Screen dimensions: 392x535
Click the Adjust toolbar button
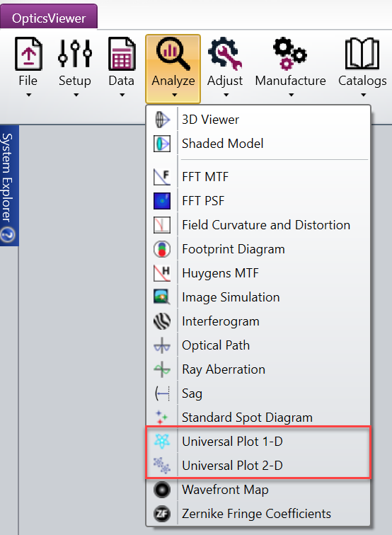(225, 68)
